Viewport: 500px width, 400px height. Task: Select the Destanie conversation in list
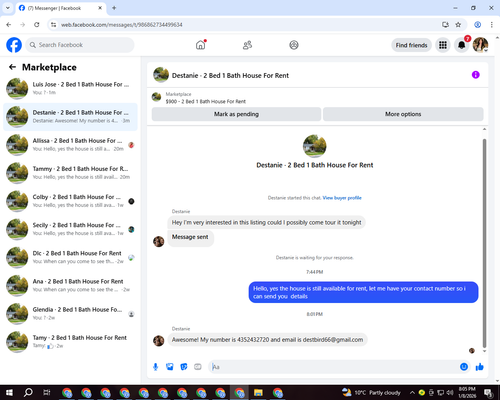70,117
